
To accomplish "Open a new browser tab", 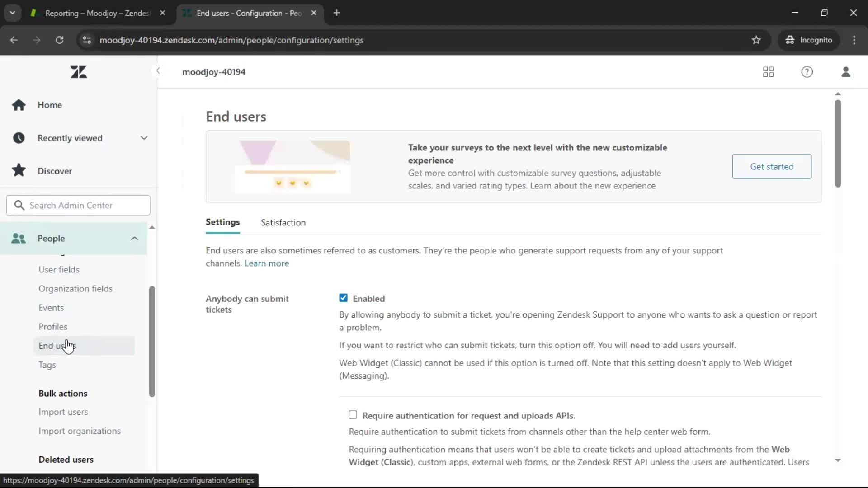I will (336, 13).
